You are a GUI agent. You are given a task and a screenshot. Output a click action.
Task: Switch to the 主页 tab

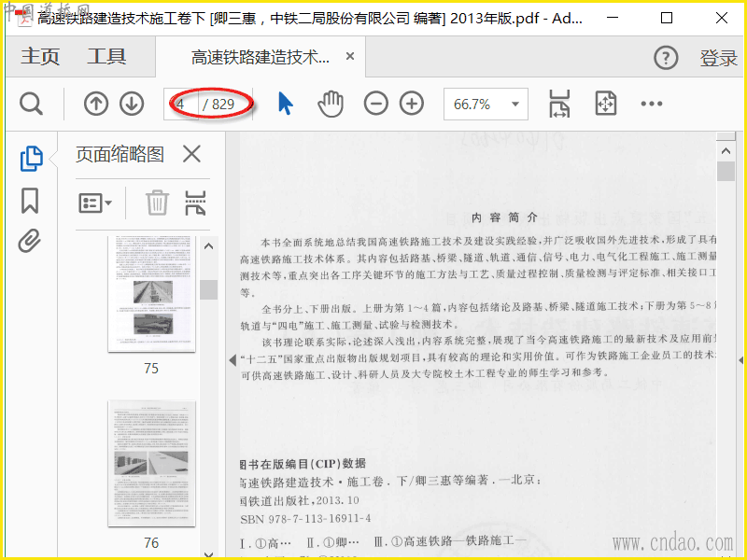pyautogui.click(x=40, y=57)
